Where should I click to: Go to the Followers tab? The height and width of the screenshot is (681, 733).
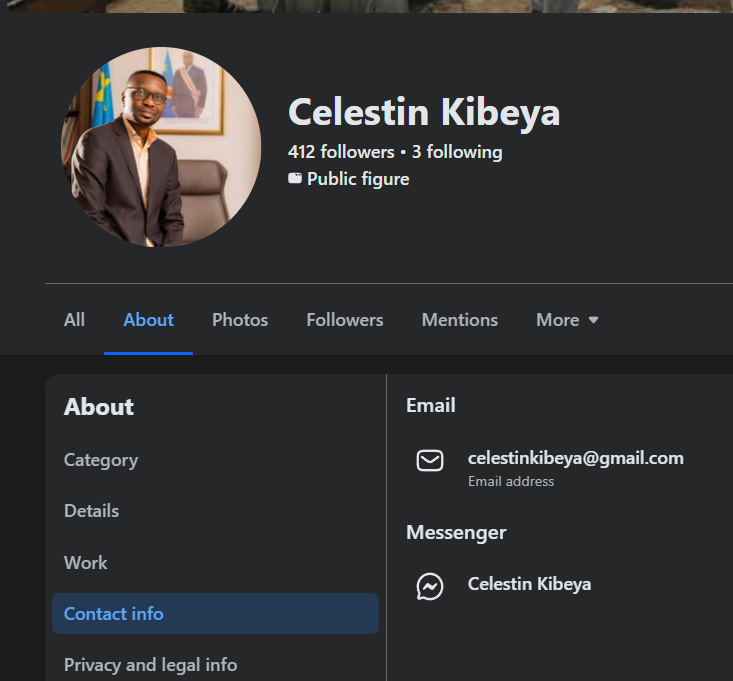coord(345,320)
